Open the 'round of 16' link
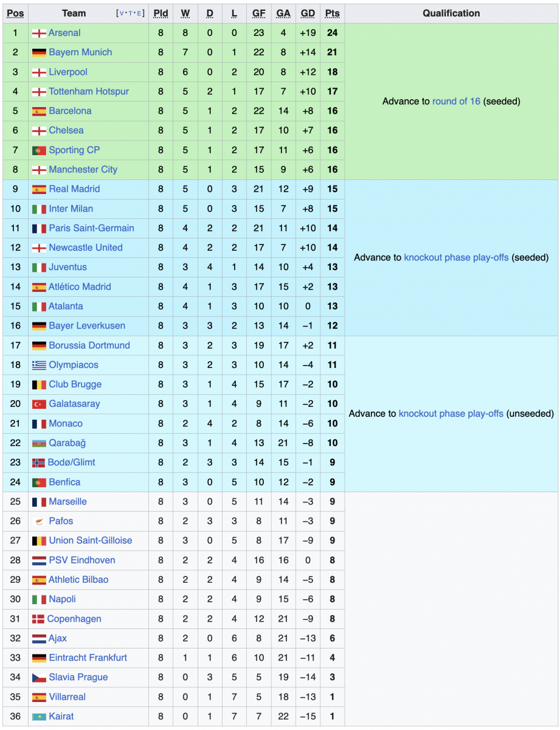The image size is (560, 730). tap(456, 102)
